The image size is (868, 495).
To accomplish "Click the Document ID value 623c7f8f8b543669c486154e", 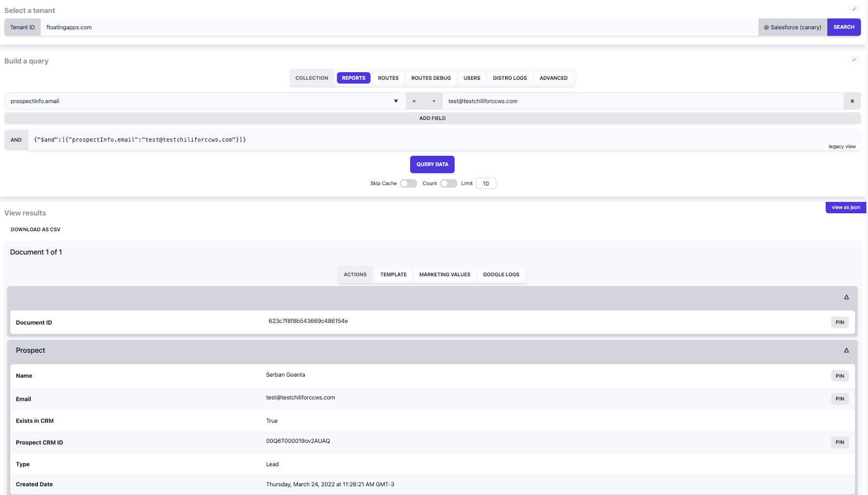I will (x=308, y=321).
